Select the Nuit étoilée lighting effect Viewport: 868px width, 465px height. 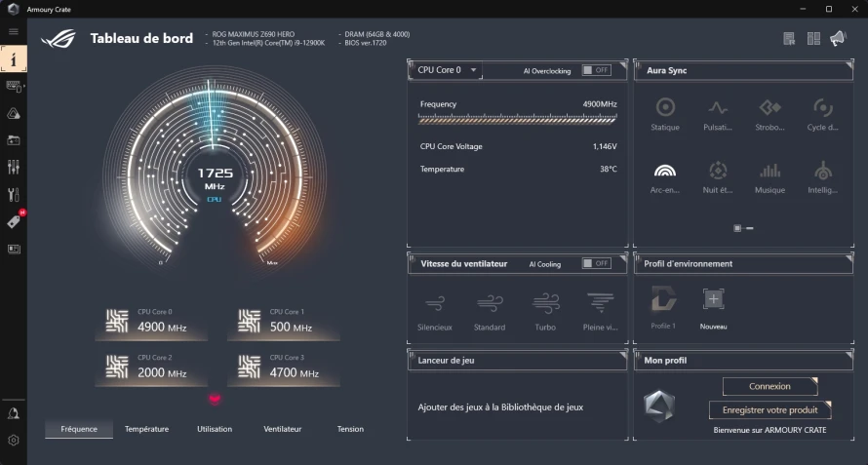(x=718, y=177)
